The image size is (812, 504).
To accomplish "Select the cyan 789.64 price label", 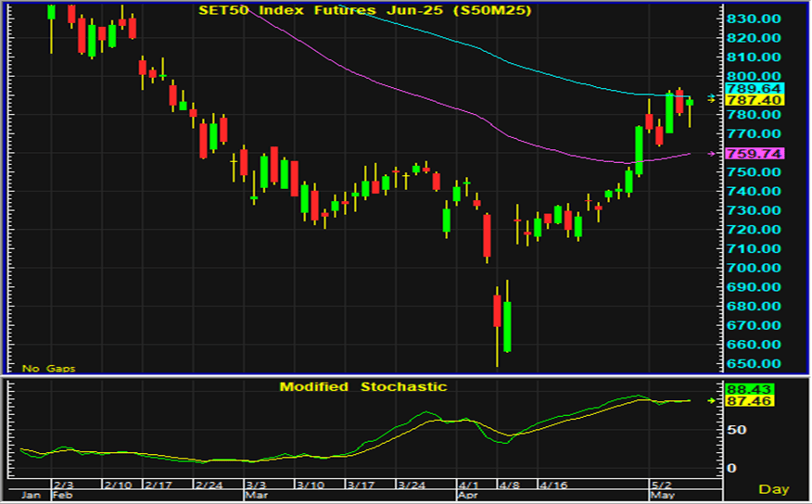I will (755, 88).
